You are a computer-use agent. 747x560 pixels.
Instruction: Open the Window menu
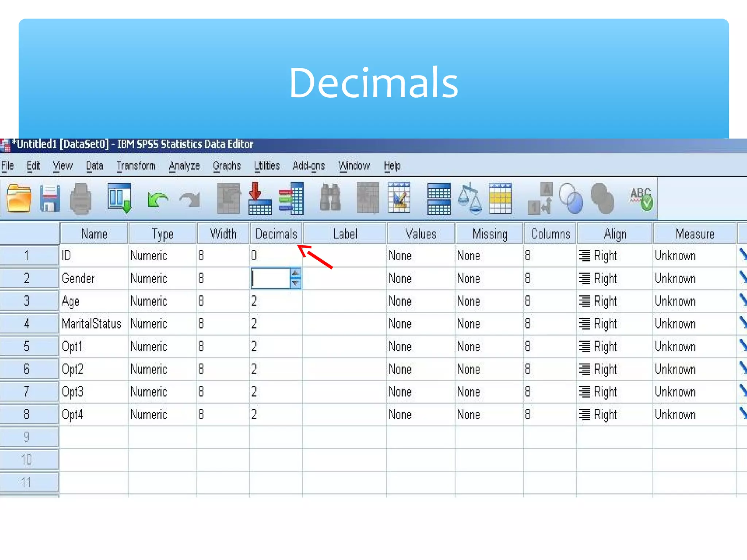[x=354, y=166]
